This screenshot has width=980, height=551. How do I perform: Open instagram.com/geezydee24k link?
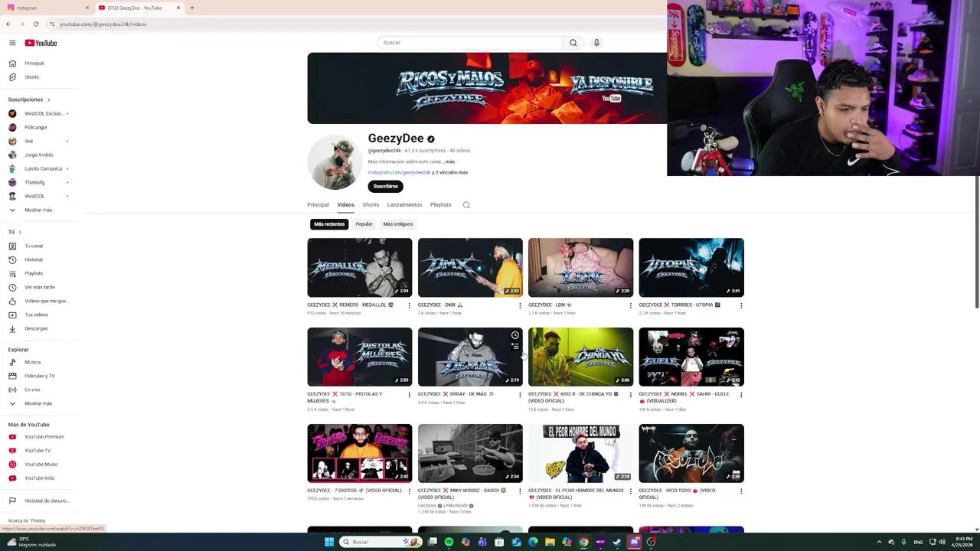pyautogui.click(x=399, y=173)
